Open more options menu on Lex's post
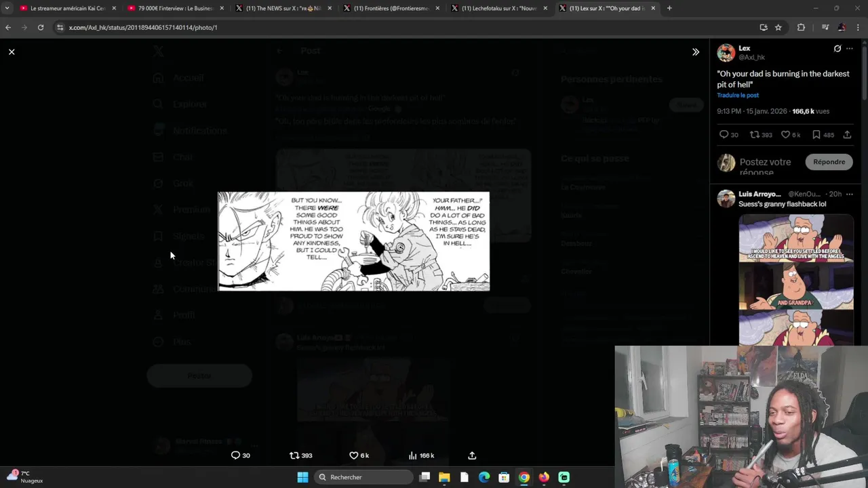The image size is (868, 488). click(850, 49)
